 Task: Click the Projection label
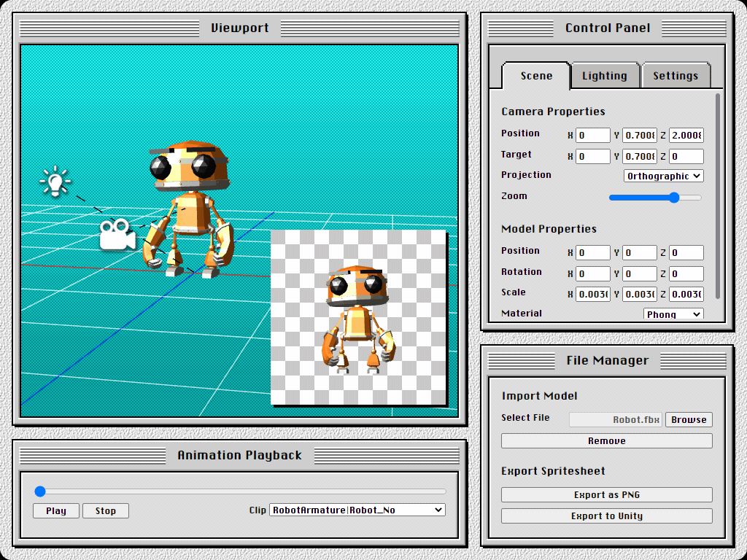click(526, 175)
